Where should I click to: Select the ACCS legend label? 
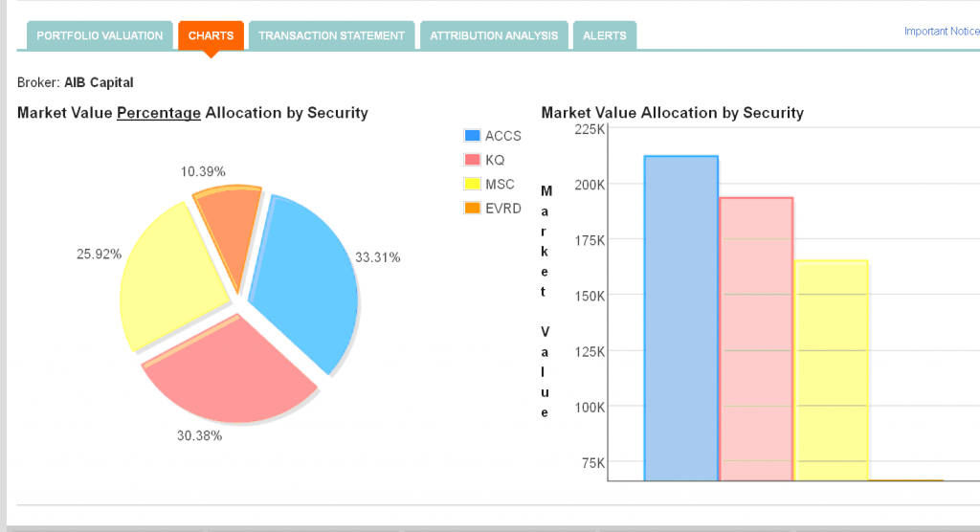click(x=503, y=136)
